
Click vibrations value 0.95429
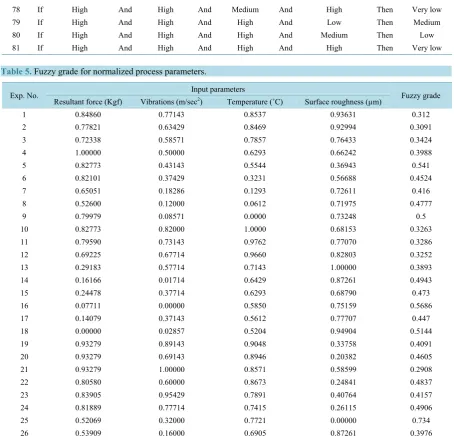tap(171, 395)
